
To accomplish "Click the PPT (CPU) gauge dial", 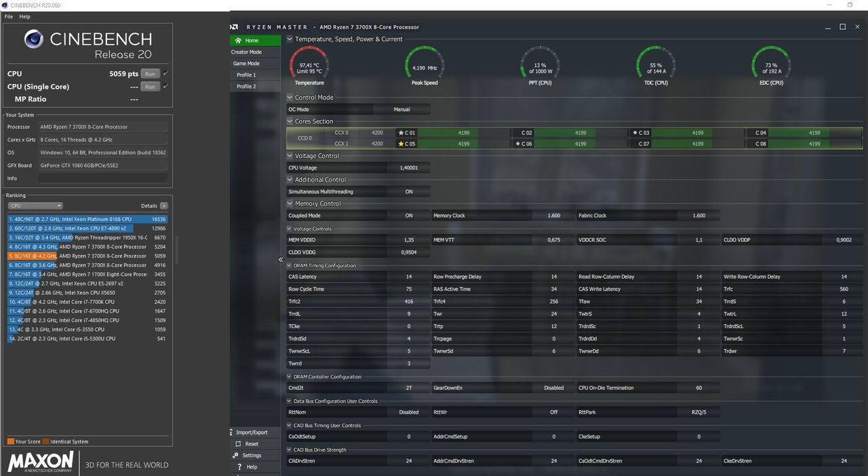I will pyautogui.click(x=540, y=65).
